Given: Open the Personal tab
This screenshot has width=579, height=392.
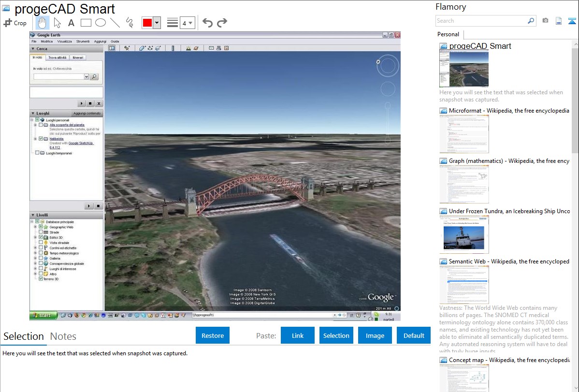Looking at the screenshot, I should click(448, 34).
